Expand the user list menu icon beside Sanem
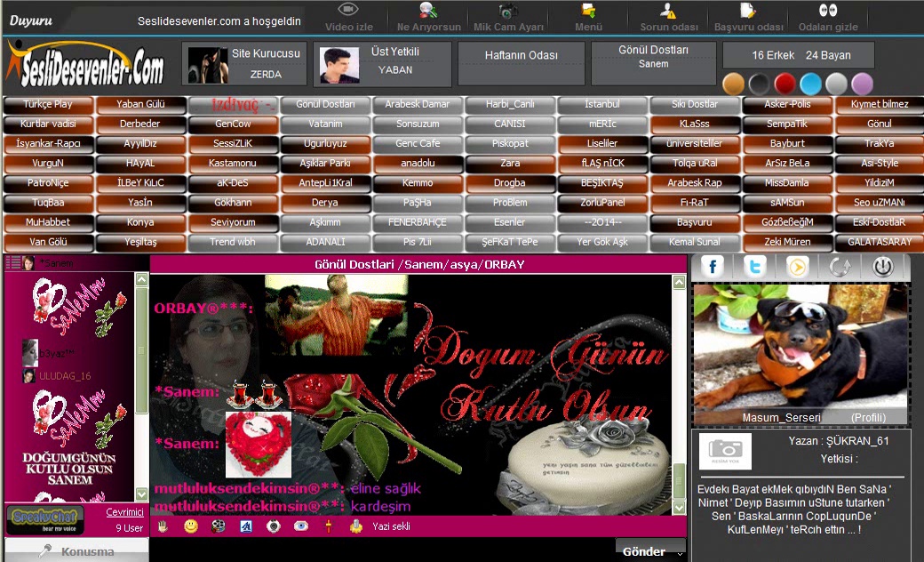 [13, 263]
